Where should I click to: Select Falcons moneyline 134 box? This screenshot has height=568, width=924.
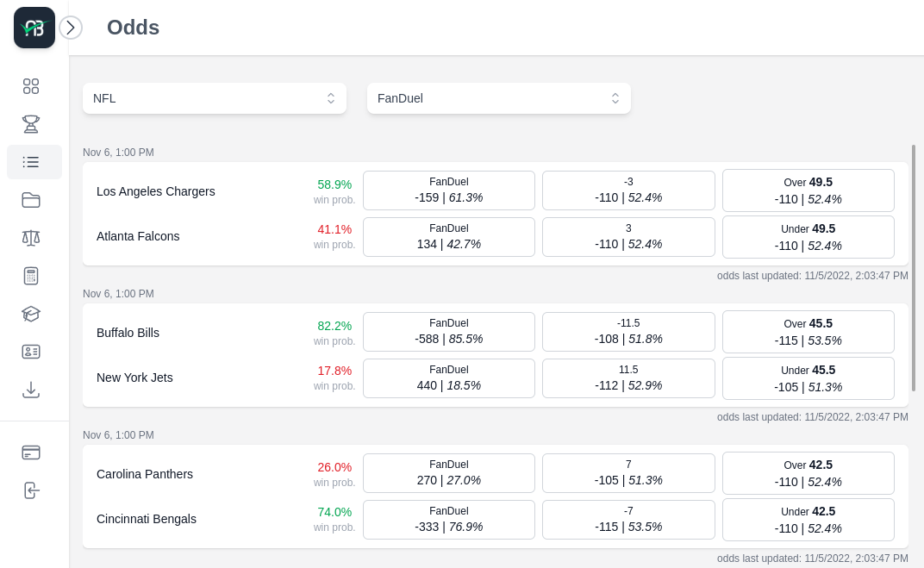pyautogui.click(x=449, y=237)
